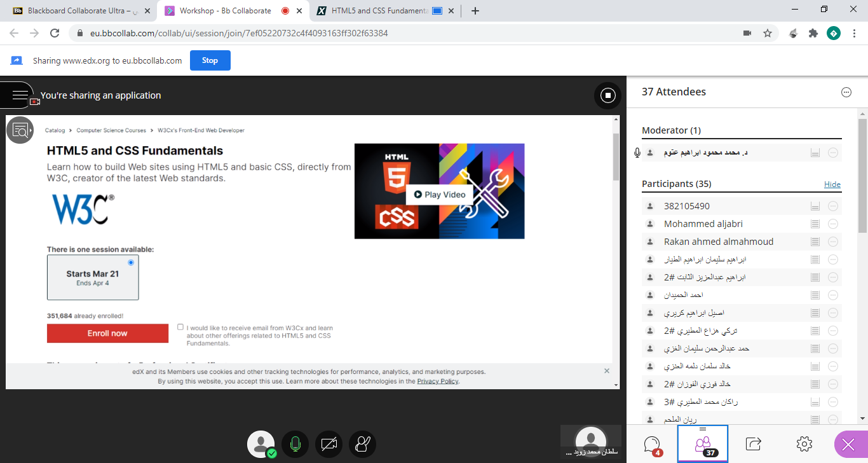This screenshot has height=463, width=868.
Task: Click W3Cx's Front-End Web Developer breadcrumb
Action: [x=201, y=130]
